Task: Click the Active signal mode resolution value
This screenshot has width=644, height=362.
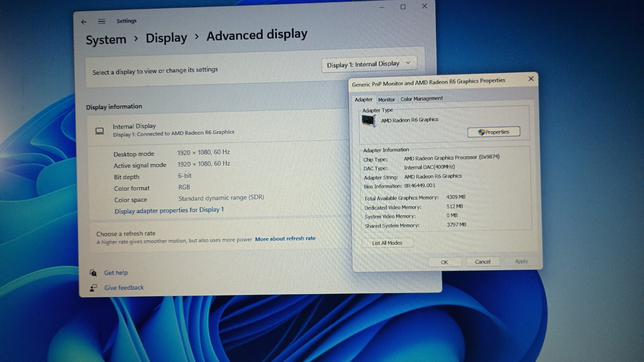Action: [x=204, y=164]
